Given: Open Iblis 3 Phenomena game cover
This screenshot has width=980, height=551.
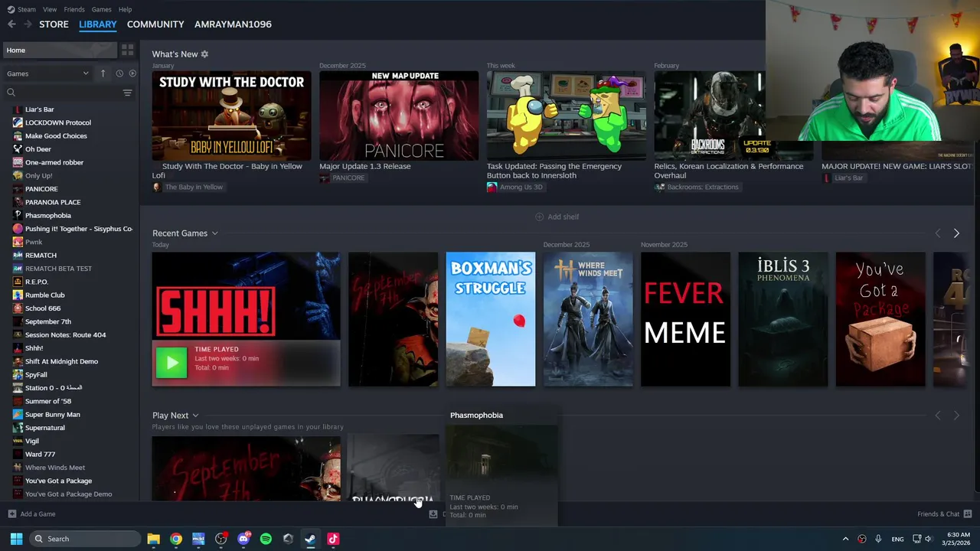Looking at the screenshot, I should 782,319.
